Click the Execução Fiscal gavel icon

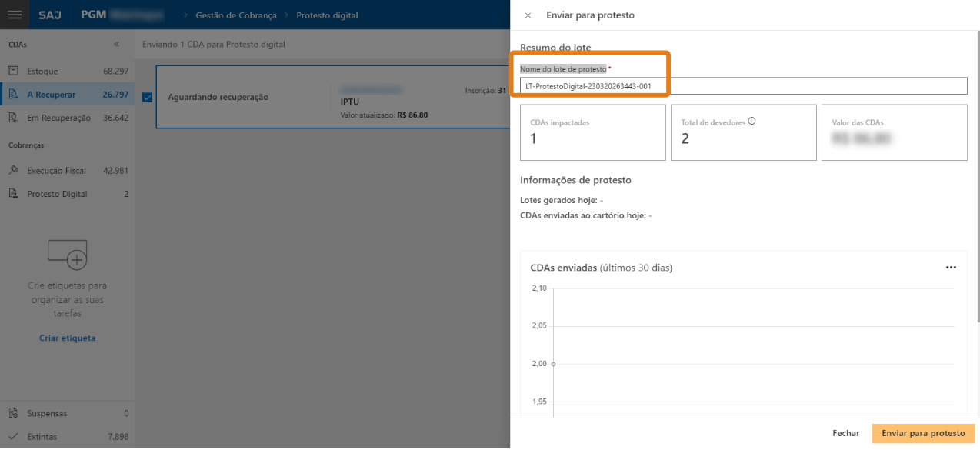[13, 170]
